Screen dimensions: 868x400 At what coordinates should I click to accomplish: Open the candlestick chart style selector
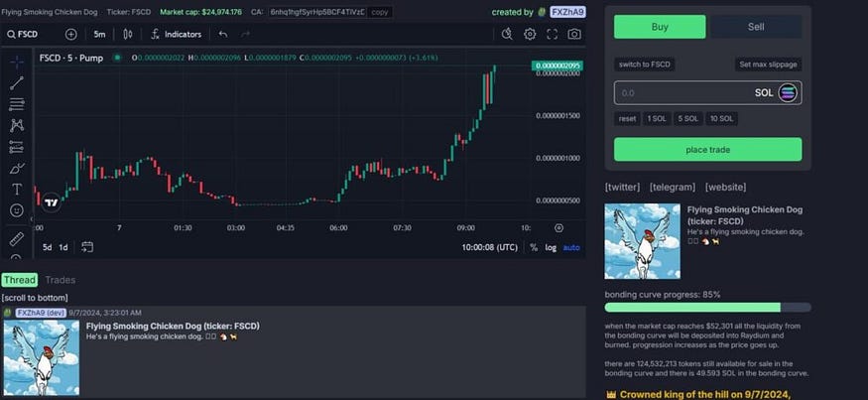pyautogui.click(x=128, y=35)
